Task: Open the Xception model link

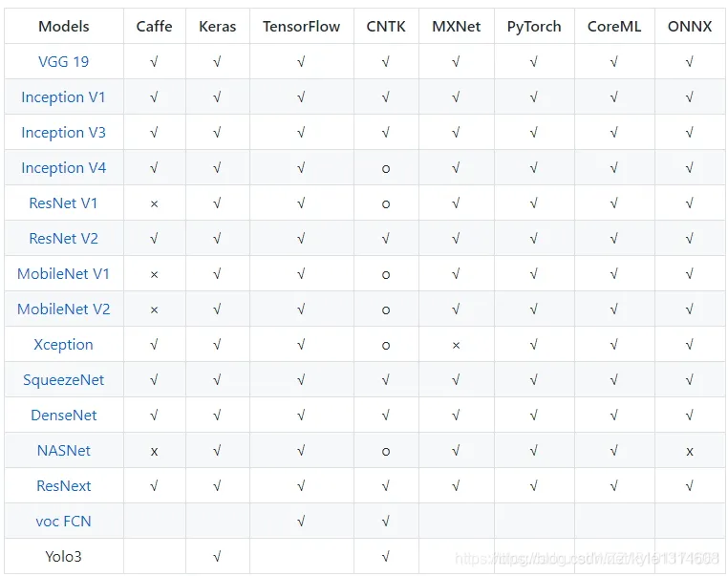Action: 64,345
